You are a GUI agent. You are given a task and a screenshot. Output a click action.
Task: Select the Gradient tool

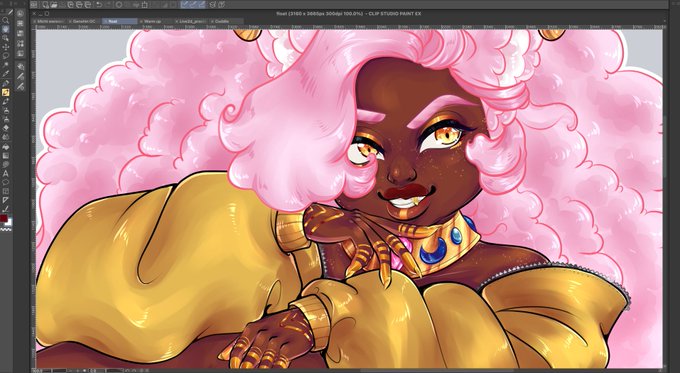[x=6, y=155]
